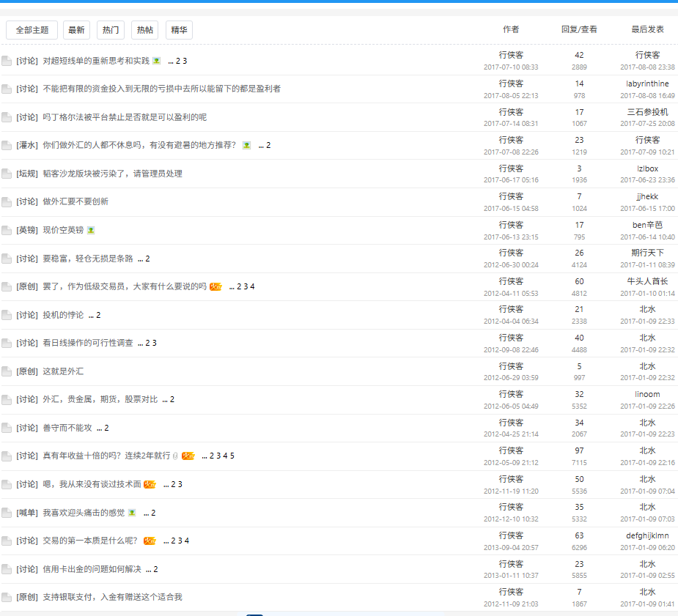
Task: Open thread 韬客沙龙版块被污染了，请管理员处理
Action: (x=112, y=174)
